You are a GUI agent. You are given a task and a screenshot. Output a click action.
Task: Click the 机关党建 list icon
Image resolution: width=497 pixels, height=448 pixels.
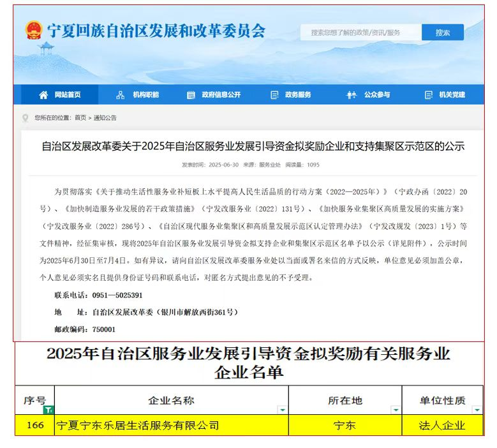pyautogui.click(x=429, y=95)
